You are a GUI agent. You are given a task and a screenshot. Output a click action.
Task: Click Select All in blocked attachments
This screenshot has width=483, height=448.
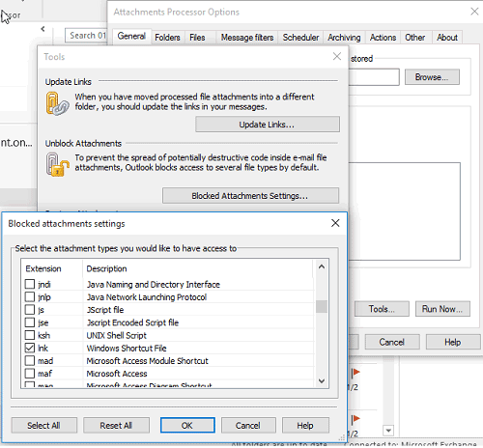pyautogui.click(x=44, y=426)
